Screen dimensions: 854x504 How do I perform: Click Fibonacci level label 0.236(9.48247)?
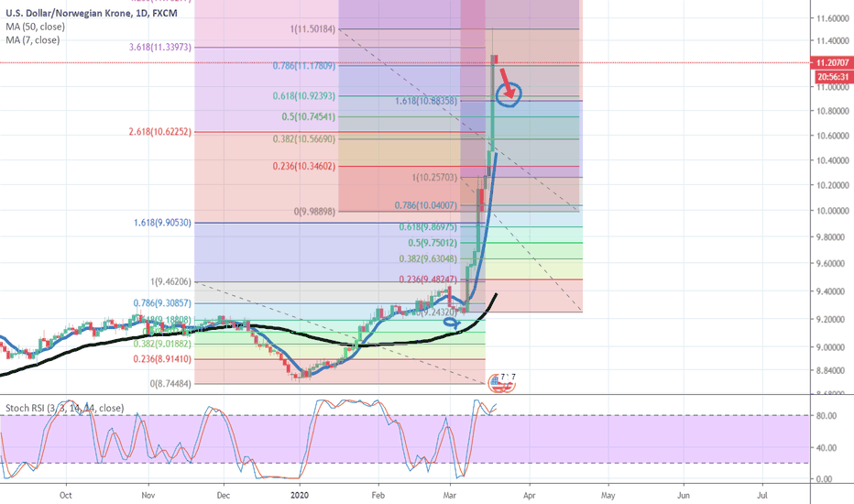point(428,279)
